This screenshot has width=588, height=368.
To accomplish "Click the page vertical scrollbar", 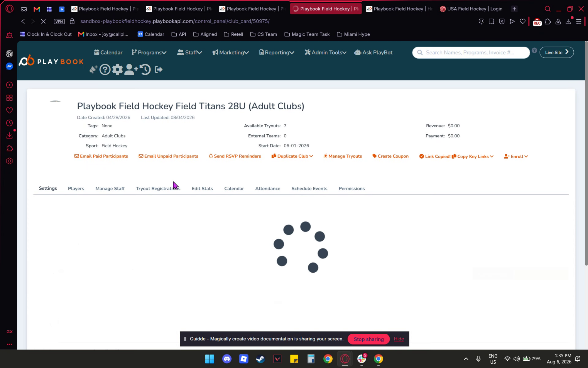I will pos(586,153).
